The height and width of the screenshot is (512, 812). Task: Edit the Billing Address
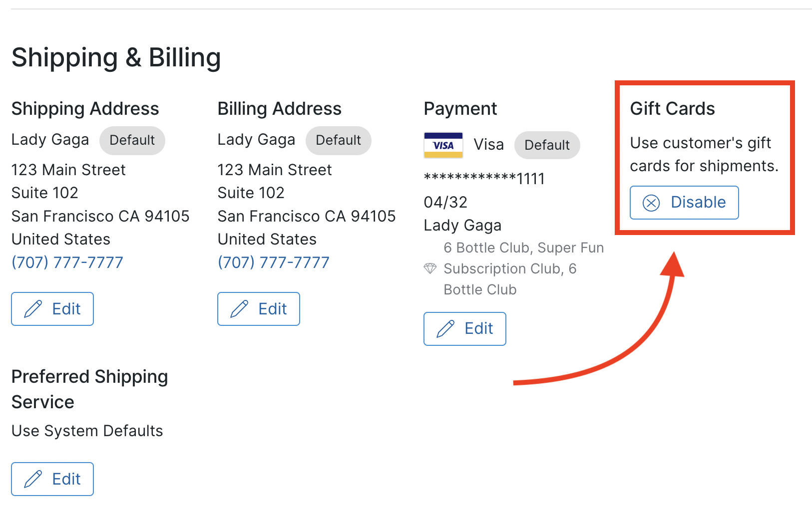tap(259, 309)
